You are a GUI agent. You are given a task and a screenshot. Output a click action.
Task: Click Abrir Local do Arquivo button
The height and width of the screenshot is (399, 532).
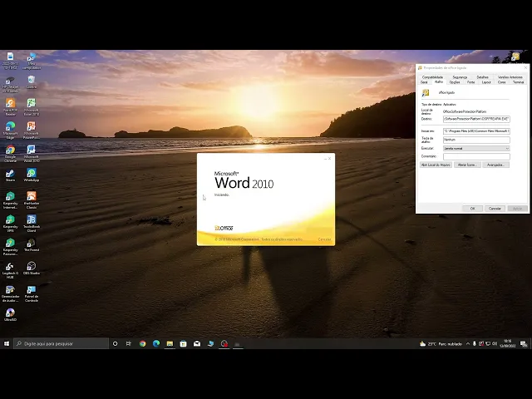tap(436, 165)
